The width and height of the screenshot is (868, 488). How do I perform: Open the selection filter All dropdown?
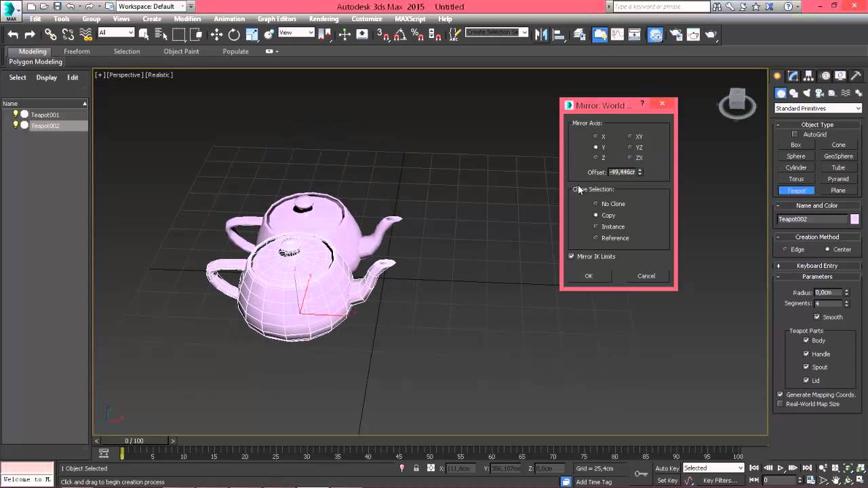point(116,33)
